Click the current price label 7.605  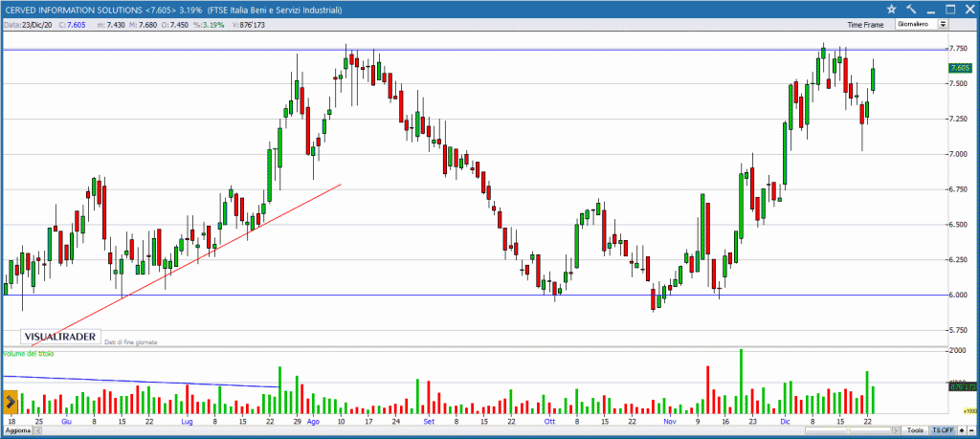coord(959,68)
